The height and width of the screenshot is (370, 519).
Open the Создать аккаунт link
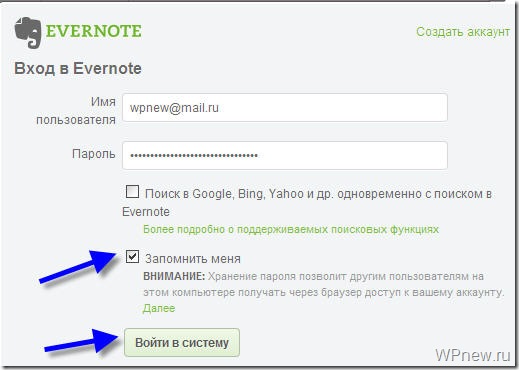click(463, 32)
